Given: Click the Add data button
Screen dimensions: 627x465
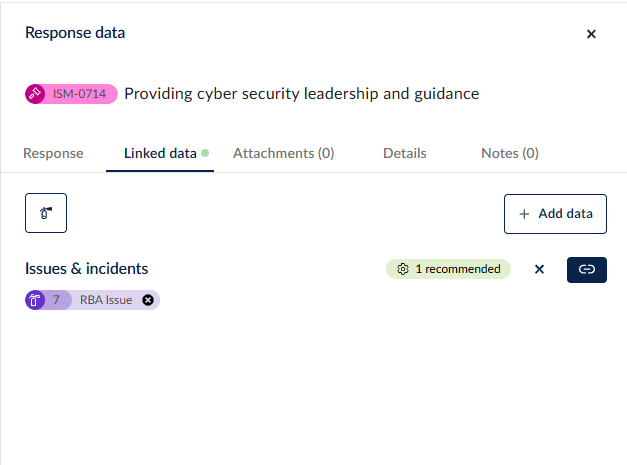Looking at the screenshot, I should point(555,214).
